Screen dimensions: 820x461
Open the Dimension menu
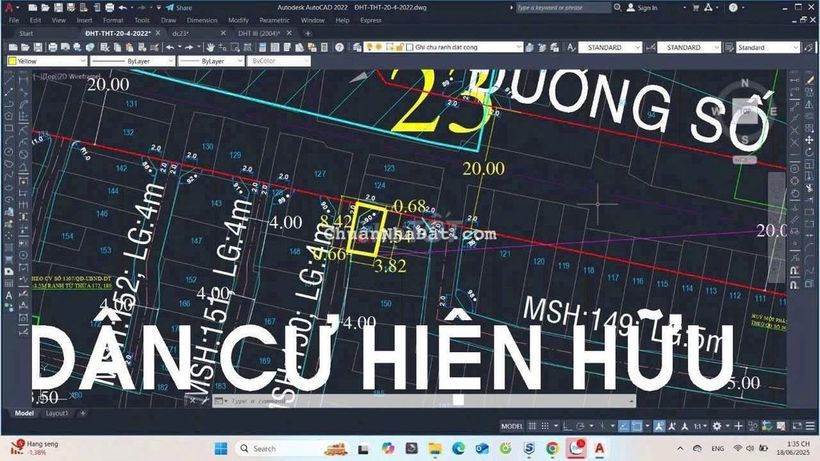click(202, 20)
